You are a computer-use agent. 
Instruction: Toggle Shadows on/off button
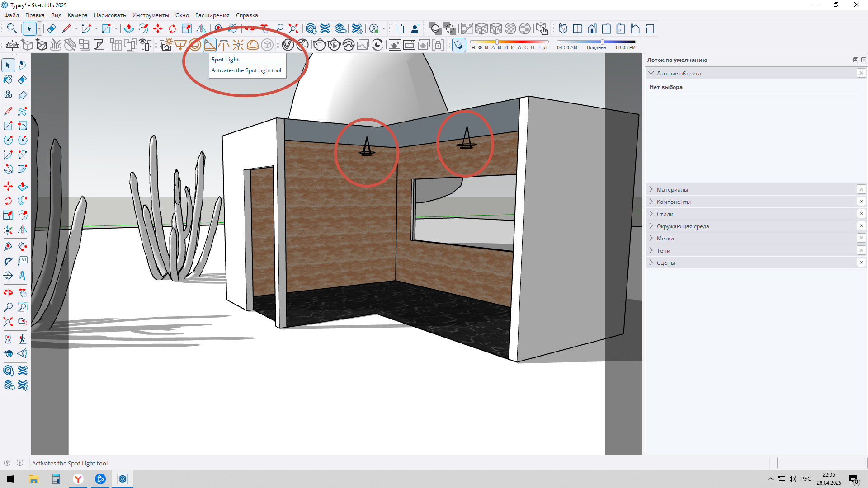(x=459, y=45)
